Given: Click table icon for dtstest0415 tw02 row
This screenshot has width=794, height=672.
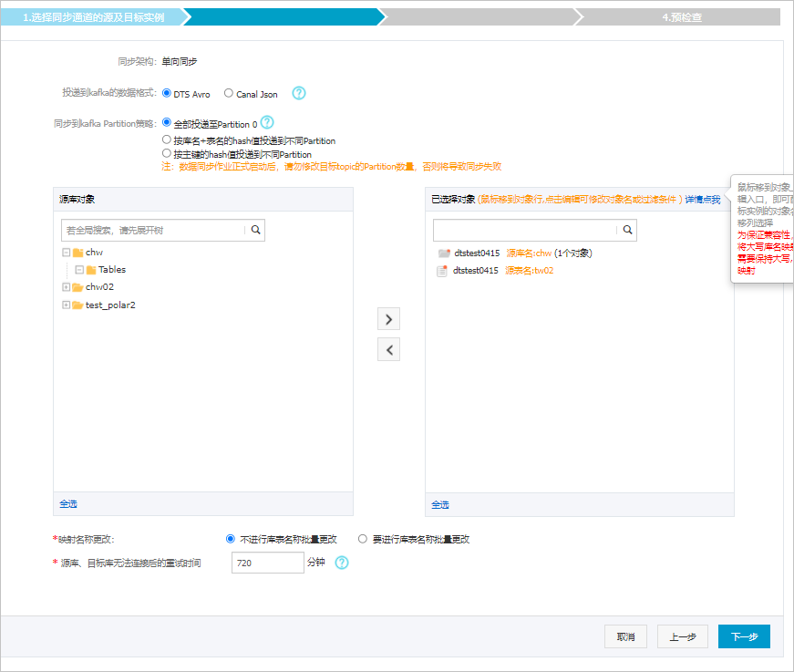Looking at the screenshot, I should (x=442, y=271).
